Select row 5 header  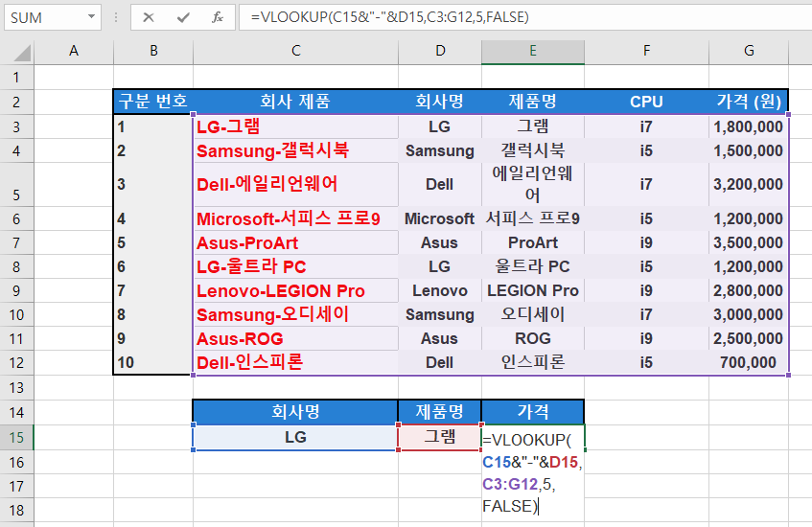pos(16,184)
